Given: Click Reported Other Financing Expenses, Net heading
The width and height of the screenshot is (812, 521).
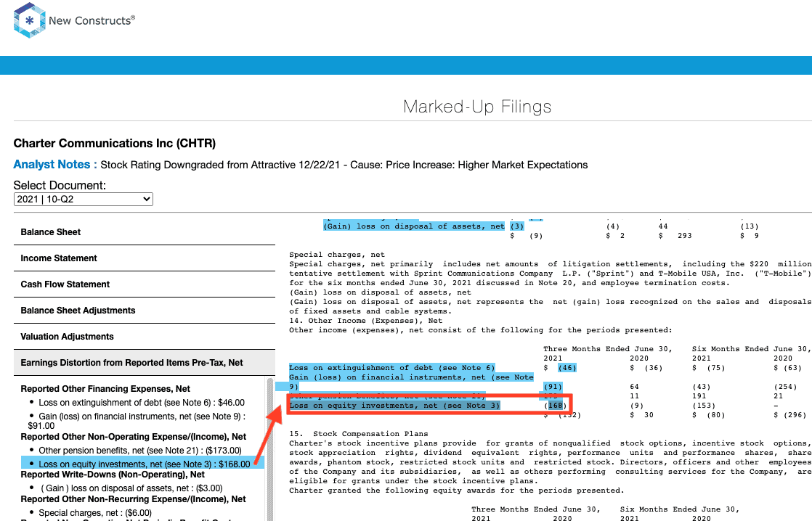Looking at the screenshot, I should coord(105,389).
